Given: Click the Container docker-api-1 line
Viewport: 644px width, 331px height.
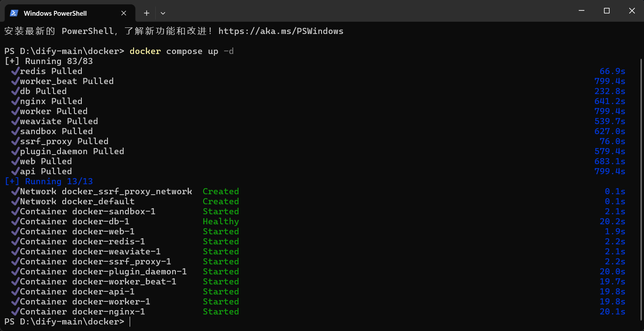Looking at the screenshot, I should (x=77, y=291).
